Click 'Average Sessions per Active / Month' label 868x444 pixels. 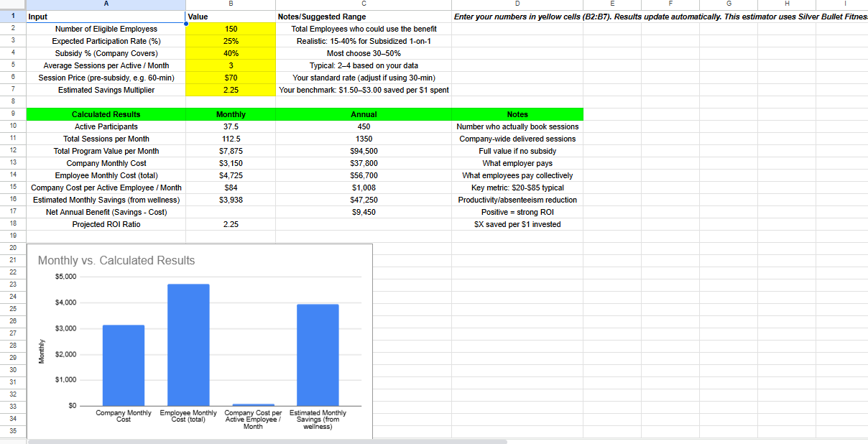[x=106, y=65]
